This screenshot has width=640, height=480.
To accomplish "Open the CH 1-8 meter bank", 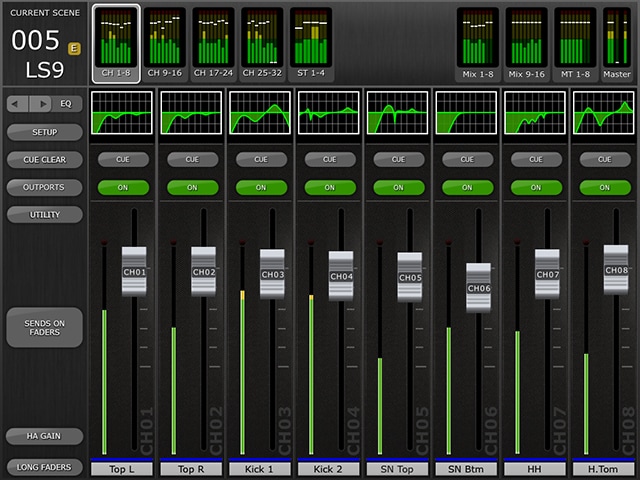I will (x=116, y=43).
